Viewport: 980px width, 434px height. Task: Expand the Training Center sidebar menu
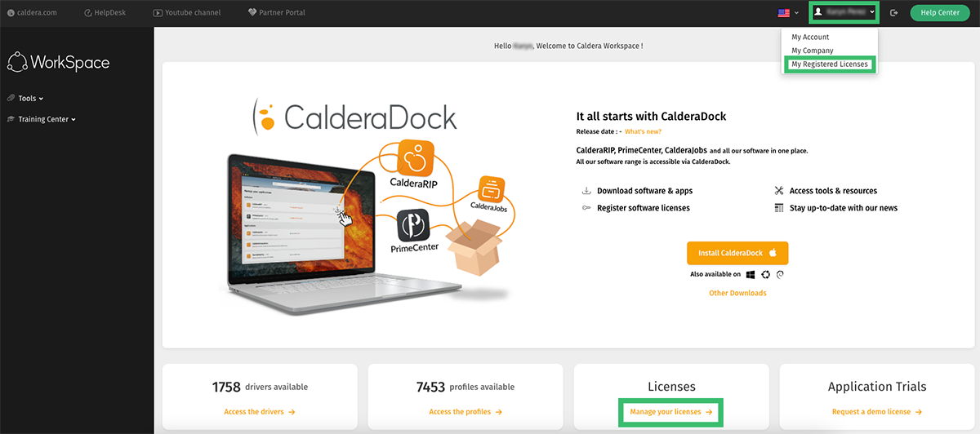pyautogui.click(x=42, y=119)
